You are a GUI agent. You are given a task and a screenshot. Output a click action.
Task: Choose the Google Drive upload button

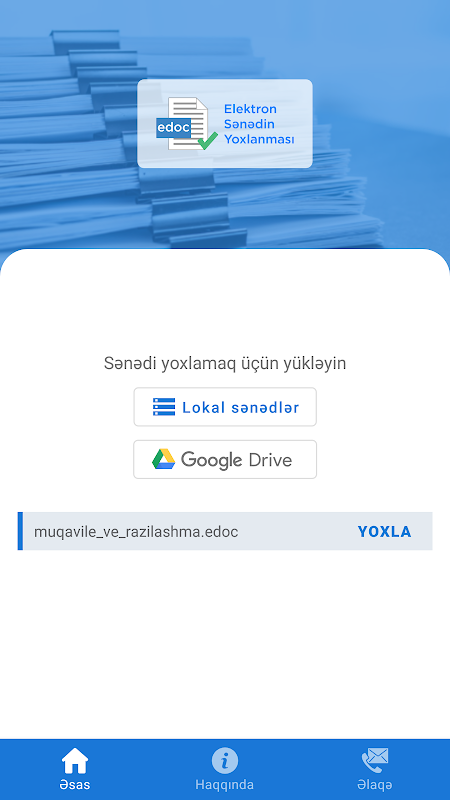coord(225,459)
